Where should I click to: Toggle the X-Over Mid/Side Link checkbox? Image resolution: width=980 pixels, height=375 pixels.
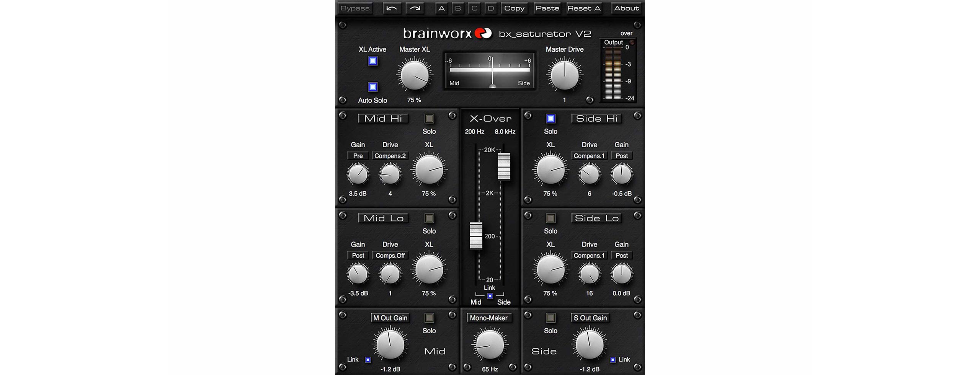pos(490,296)
